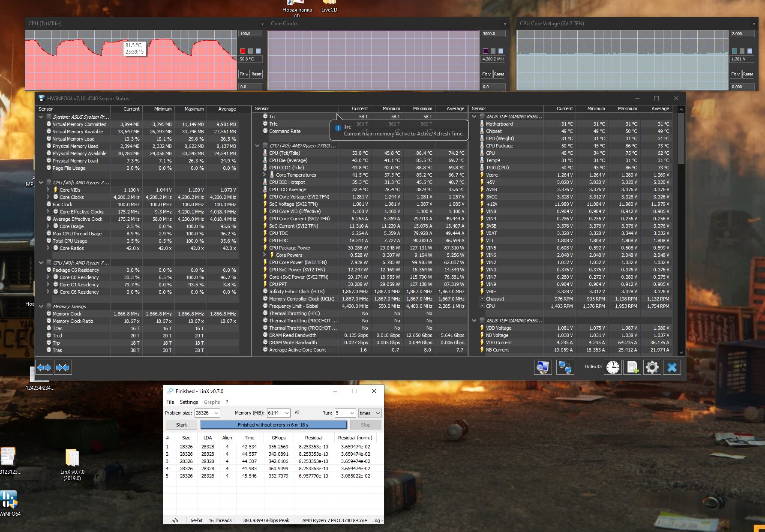Click All next to Memory in LinX

tap(297, 412)
